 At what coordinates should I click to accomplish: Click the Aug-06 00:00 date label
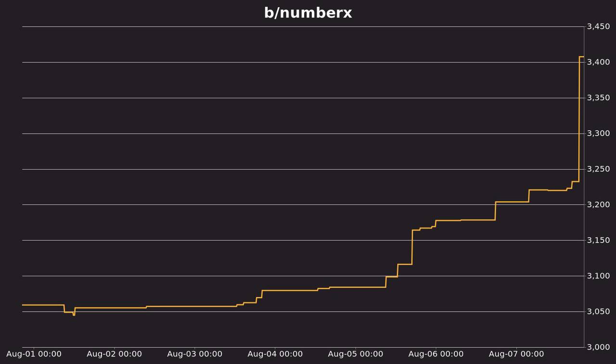click(436, 354)
